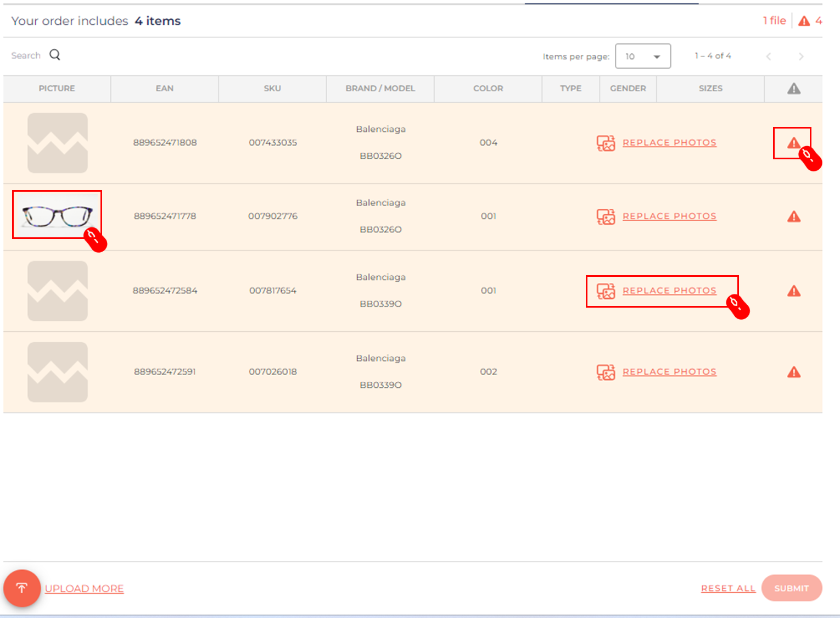Click the search magnifier icon
The height and width of the screenshot is (618, 840).
55,55
